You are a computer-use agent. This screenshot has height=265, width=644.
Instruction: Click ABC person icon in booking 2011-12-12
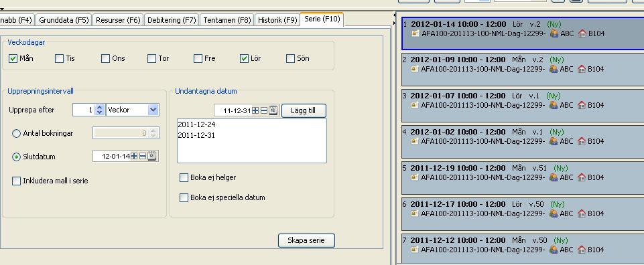(554, 250)
